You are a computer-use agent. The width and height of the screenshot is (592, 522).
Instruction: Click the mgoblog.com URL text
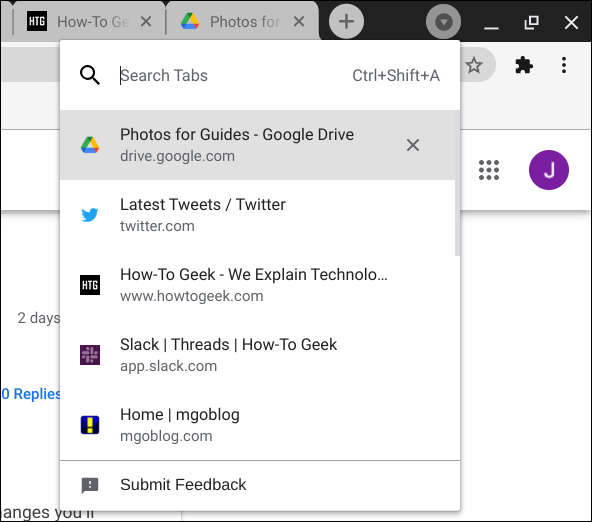166,436
